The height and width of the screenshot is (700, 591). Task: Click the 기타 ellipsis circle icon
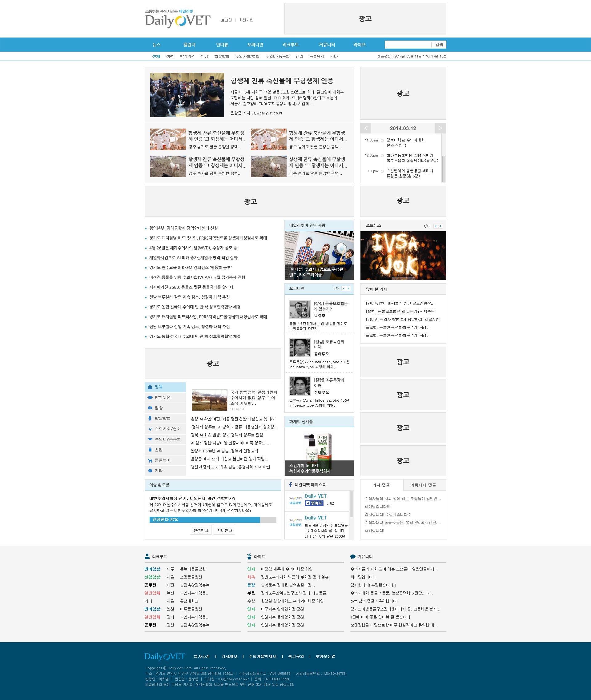pos(150,471)
